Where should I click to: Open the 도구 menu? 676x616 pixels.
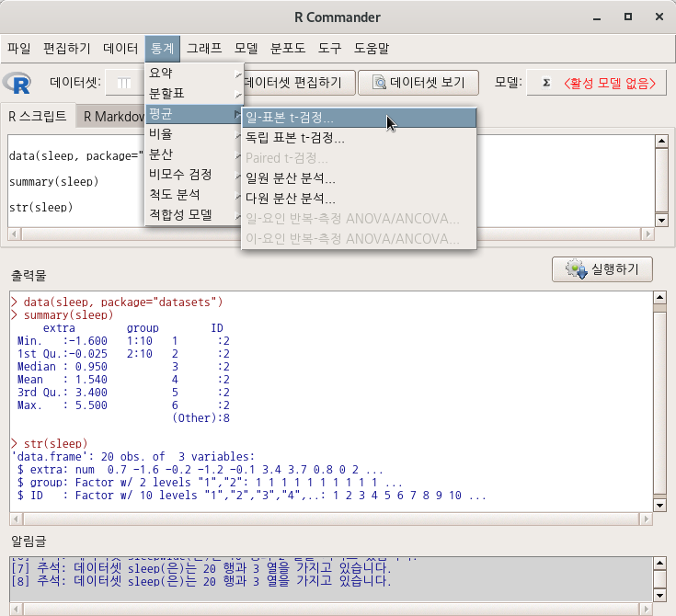329,48
